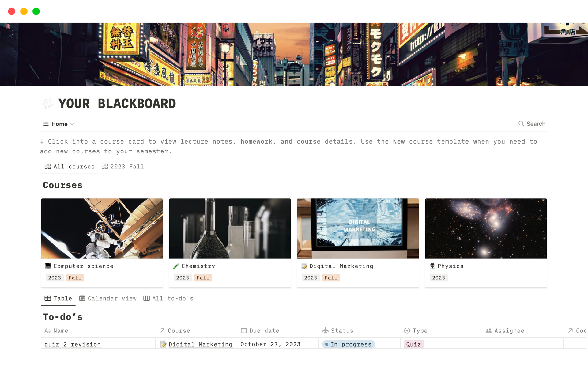Open the quiz 2 revision task
Viewport: 588px width, 368px height.
(73, 344)
